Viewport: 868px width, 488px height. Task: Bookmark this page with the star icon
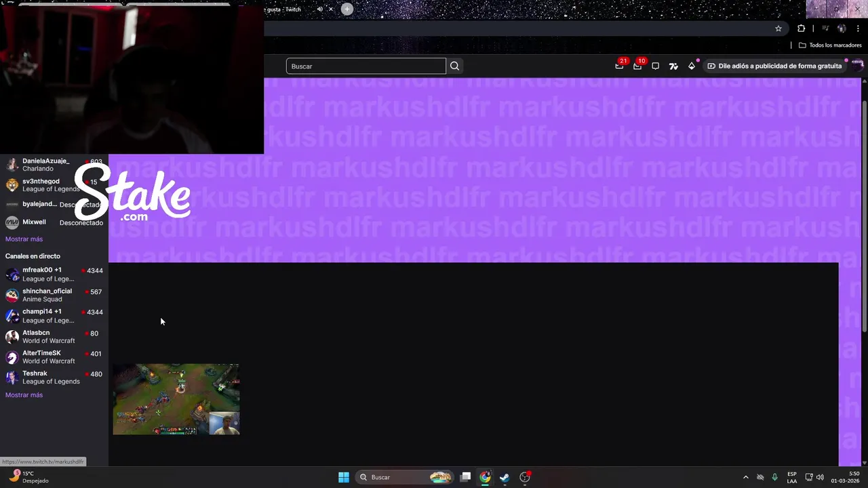pyautogui.click(x=778, y=28)
